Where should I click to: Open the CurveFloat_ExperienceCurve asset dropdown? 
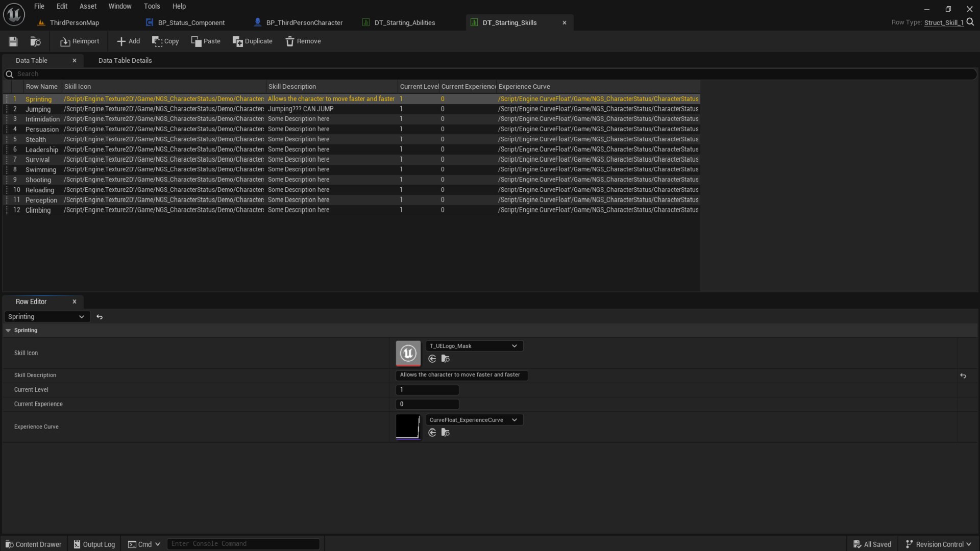pyautogui.click(x=515, y=419)
